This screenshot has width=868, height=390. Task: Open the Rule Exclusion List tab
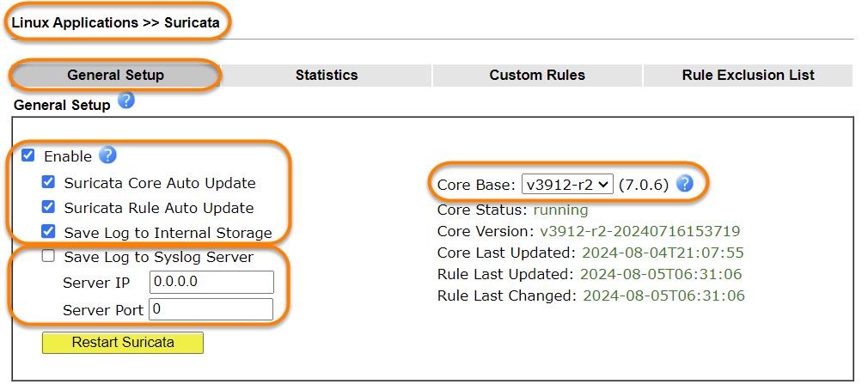click(748, 76)
